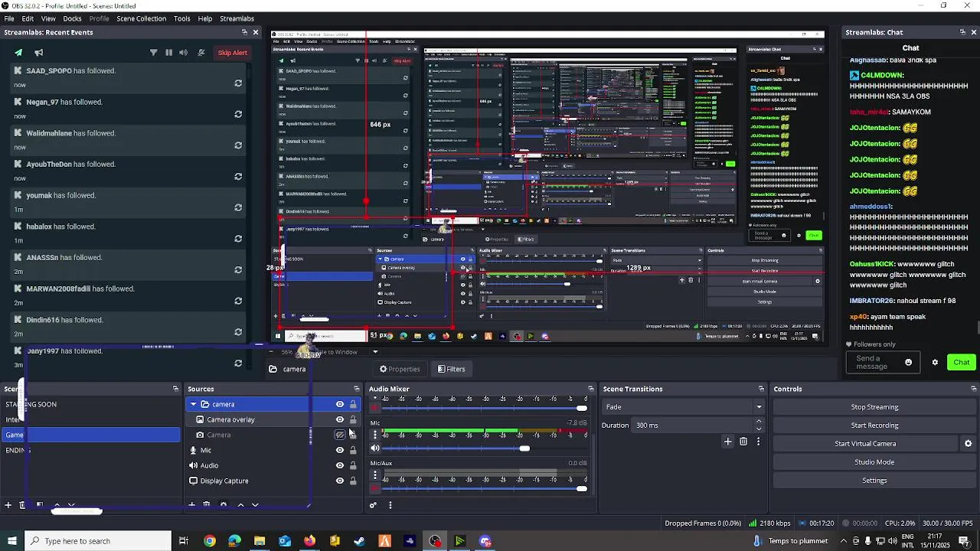Open the Fade transition dropdown
Screen dimensions: 980x551
(683, 407)
